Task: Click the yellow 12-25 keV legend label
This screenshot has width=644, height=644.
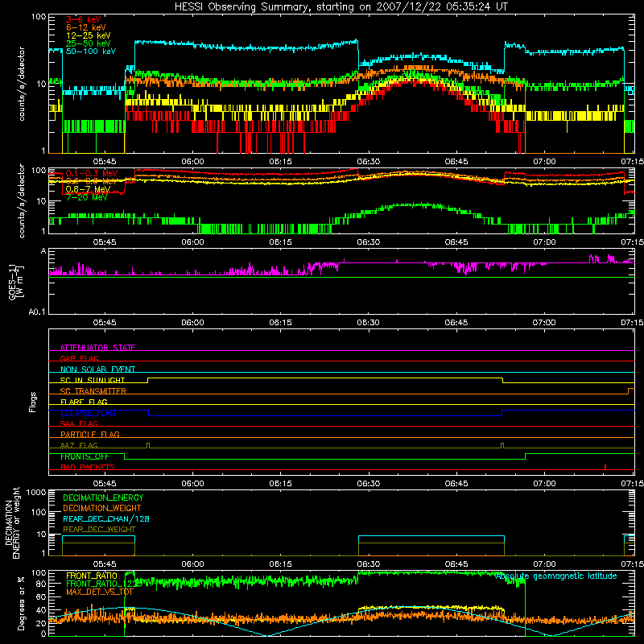Action: pos(89,35)
